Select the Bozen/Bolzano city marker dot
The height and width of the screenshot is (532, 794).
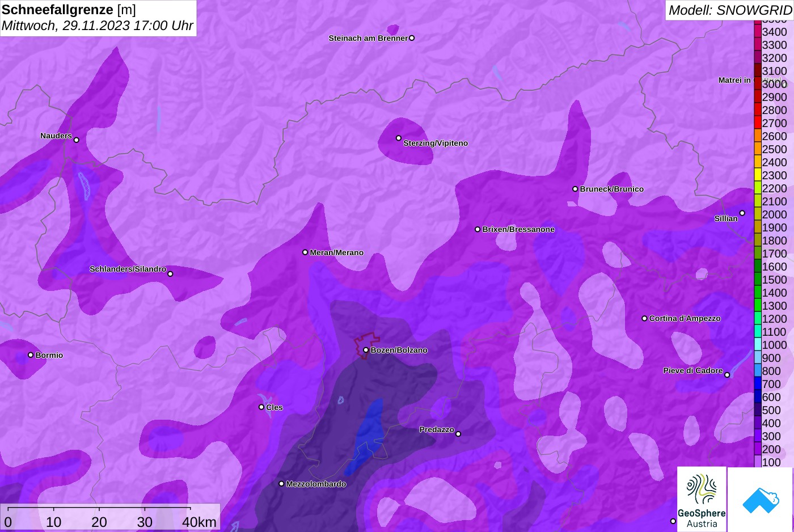click(366, 350)
